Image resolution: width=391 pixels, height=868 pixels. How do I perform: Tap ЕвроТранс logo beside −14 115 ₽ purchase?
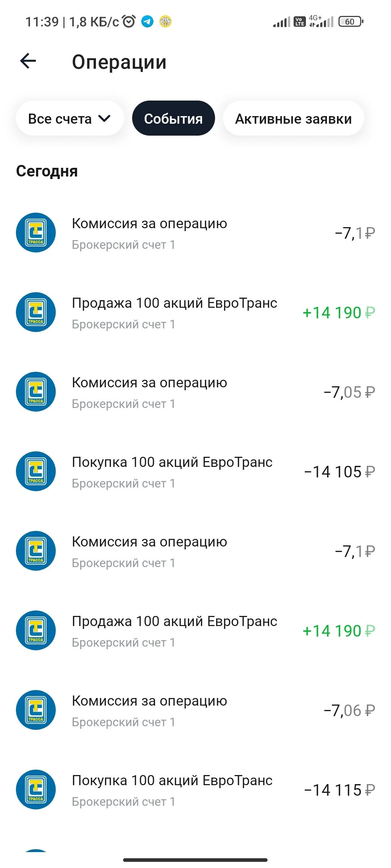(36, 790)
